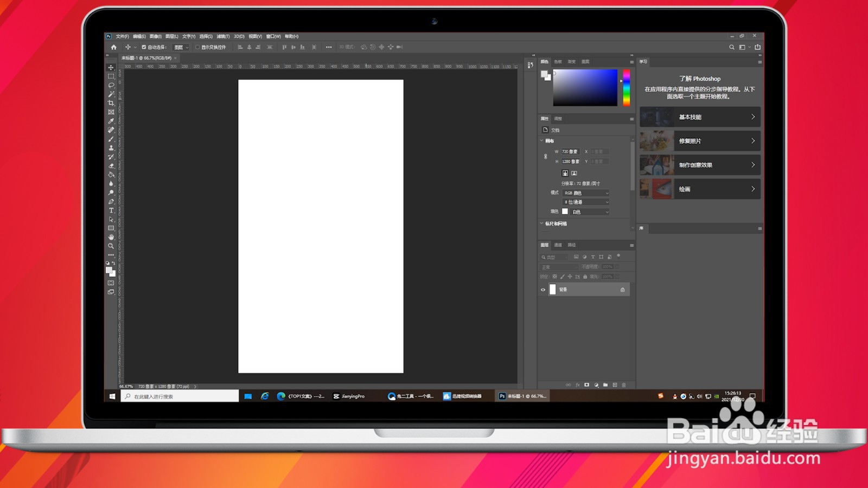Open the 文件(F) menu
Viewport: 868px width, 488px height.
pyautogui.click(x=122, y=36)
